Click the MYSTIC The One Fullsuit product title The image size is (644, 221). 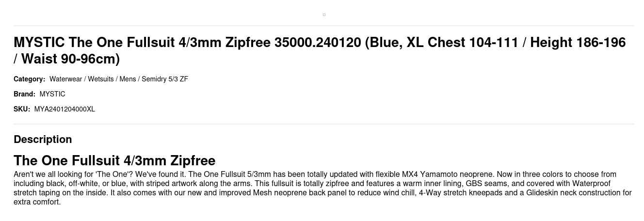click(320, 50)
